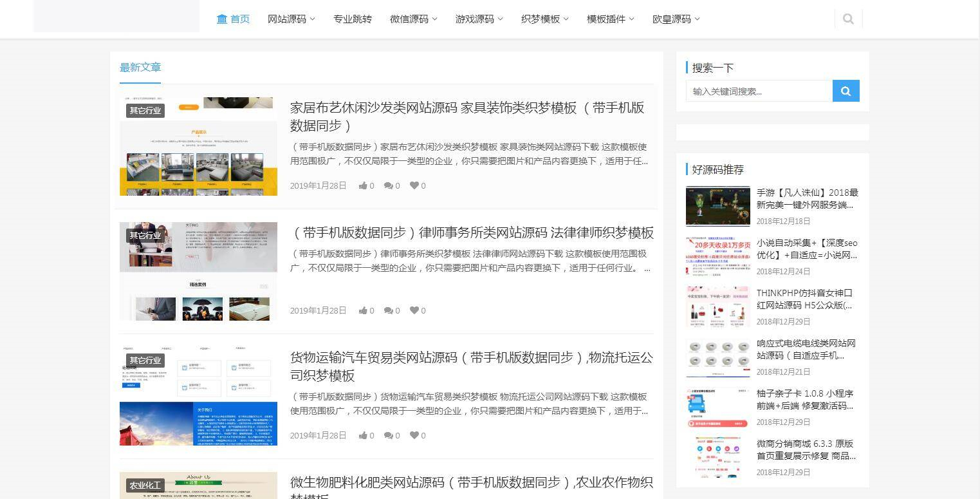Click the comment bubble icon on the 律师事务所 article
Image resolution: width=980 pixels, height=499 pixels.
tap(389, 310)
